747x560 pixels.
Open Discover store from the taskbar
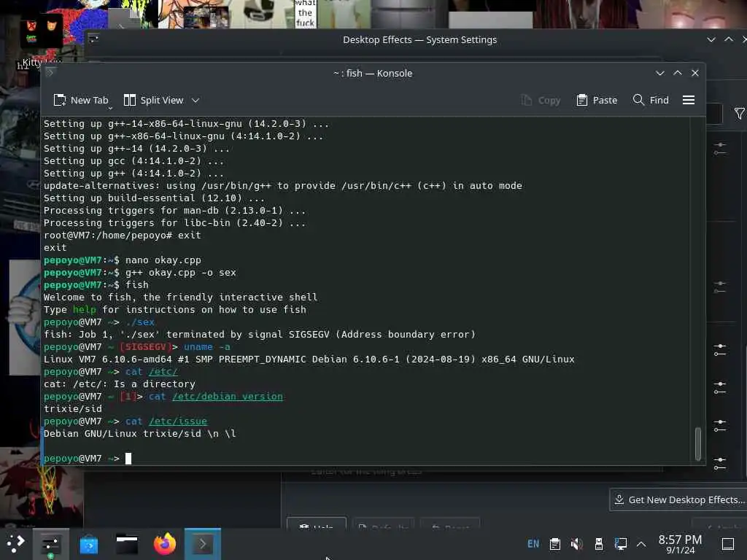pyautogui.click(x=88, y=544)
